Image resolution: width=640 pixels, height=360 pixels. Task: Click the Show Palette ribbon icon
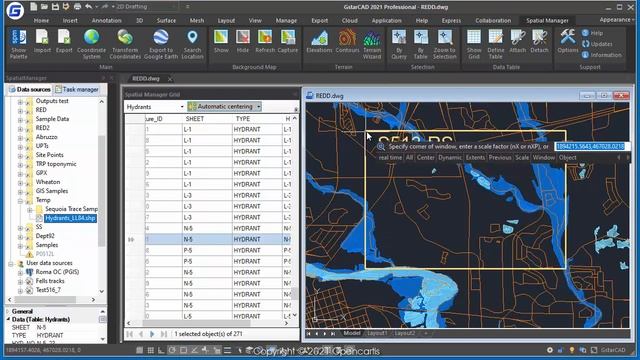(x=18, y=44)
